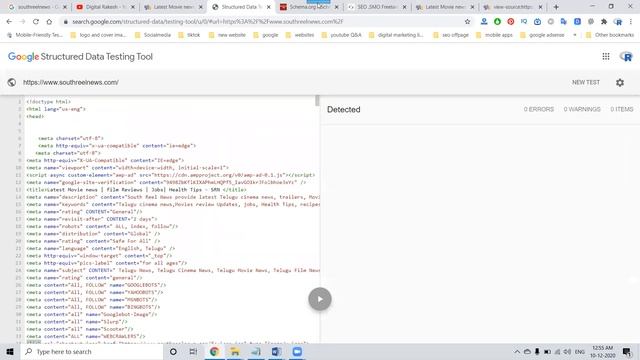
Task: Open the new website bookmark folder
Action: pos(227,35)
